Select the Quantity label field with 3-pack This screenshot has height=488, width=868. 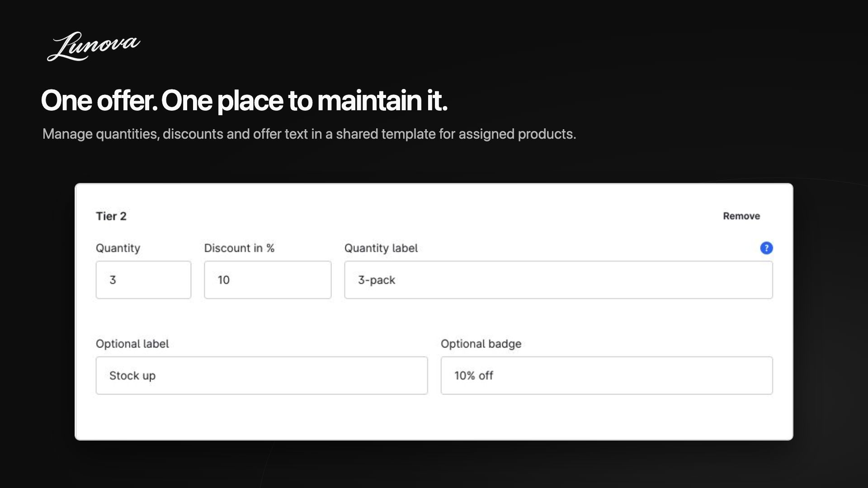tap(558, 280)
